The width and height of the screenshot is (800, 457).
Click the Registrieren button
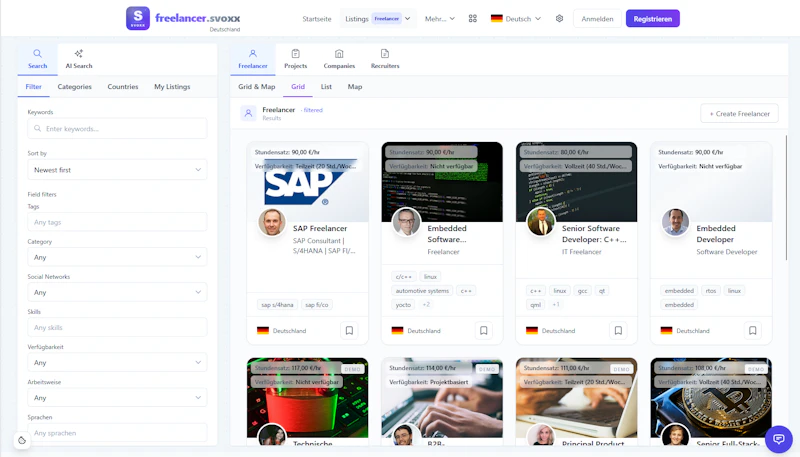tap(653, 19)
